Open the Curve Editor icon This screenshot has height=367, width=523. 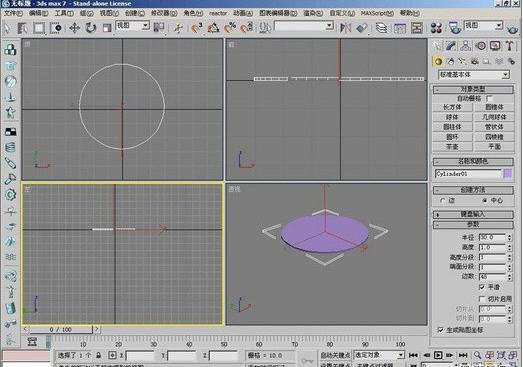(x=400, y=28)
